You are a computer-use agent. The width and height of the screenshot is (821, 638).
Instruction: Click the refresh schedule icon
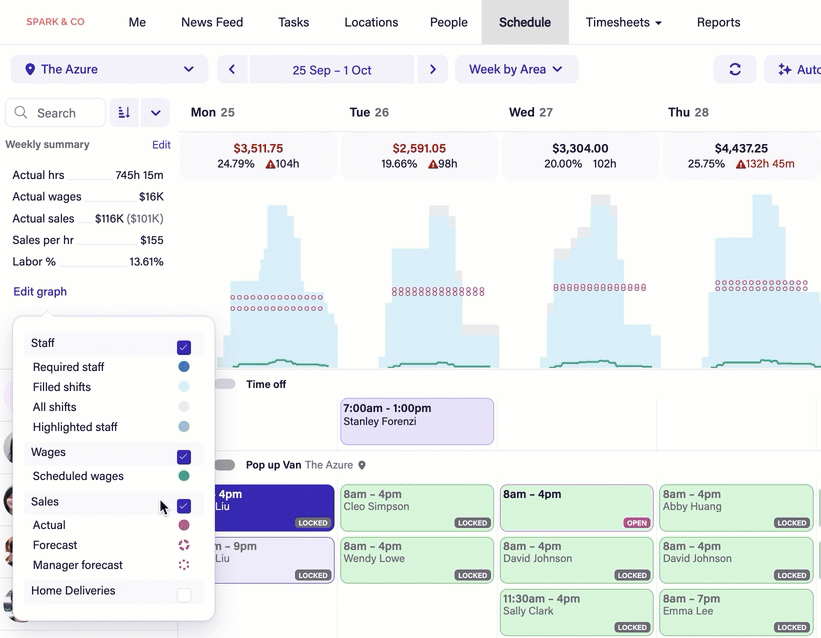click(x=735, y=70)
